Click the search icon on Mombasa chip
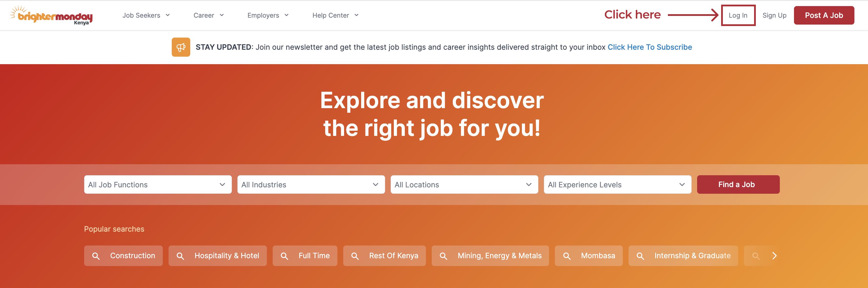 pos(567,256)
